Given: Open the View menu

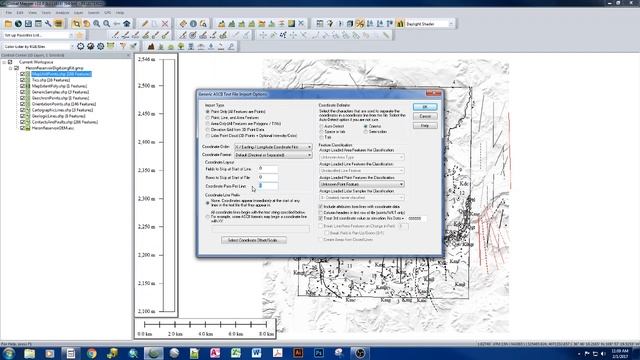Looking at the screenshot, I should pos(32,13).
